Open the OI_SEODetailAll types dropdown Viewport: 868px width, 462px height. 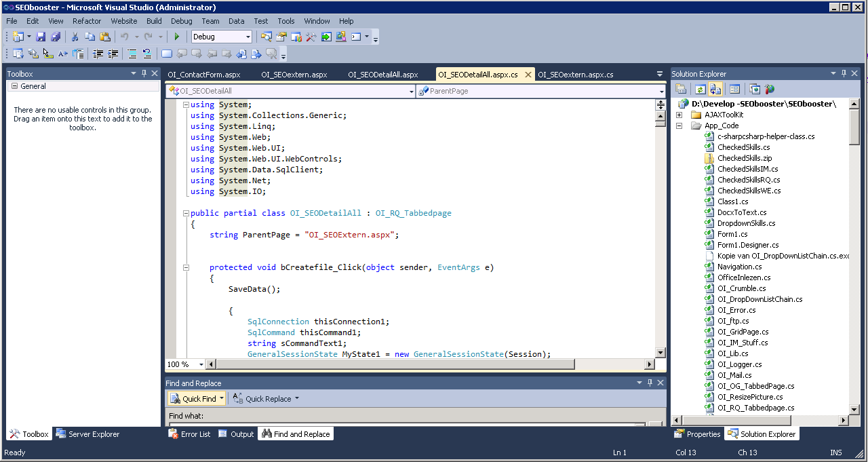point(411,91)
